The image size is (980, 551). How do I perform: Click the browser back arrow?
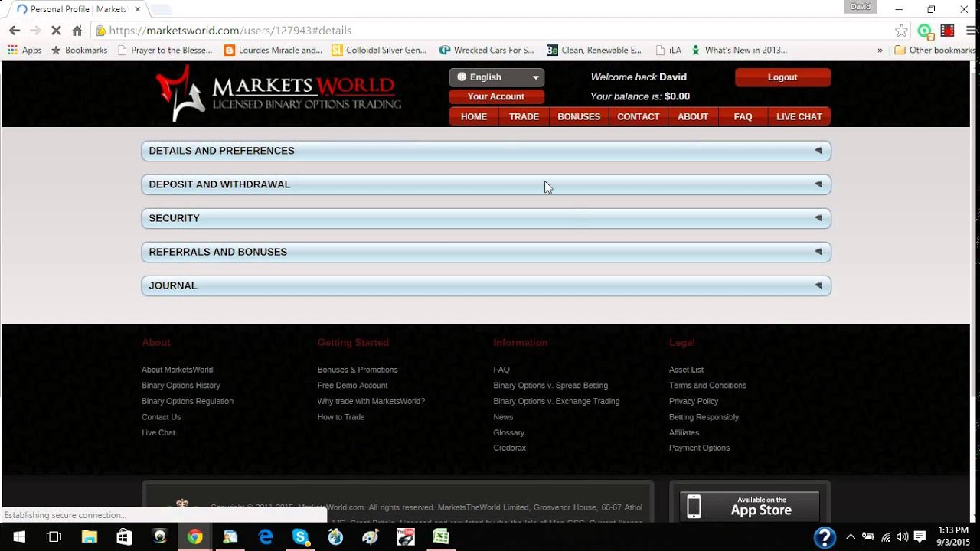(x=15, y=31)
